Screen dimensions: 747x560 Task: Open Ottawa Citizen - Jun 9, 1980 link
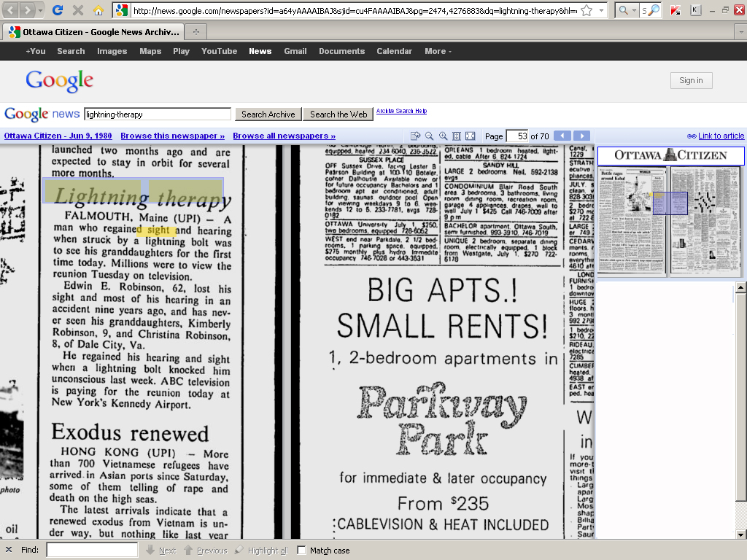[x=58, y=136]
